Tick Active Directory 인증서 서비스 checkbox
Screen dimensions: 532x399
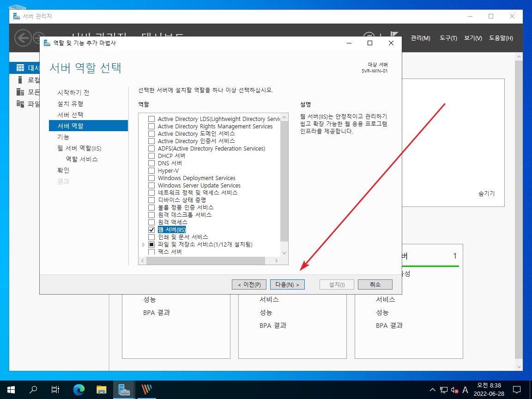coord(151,141)
